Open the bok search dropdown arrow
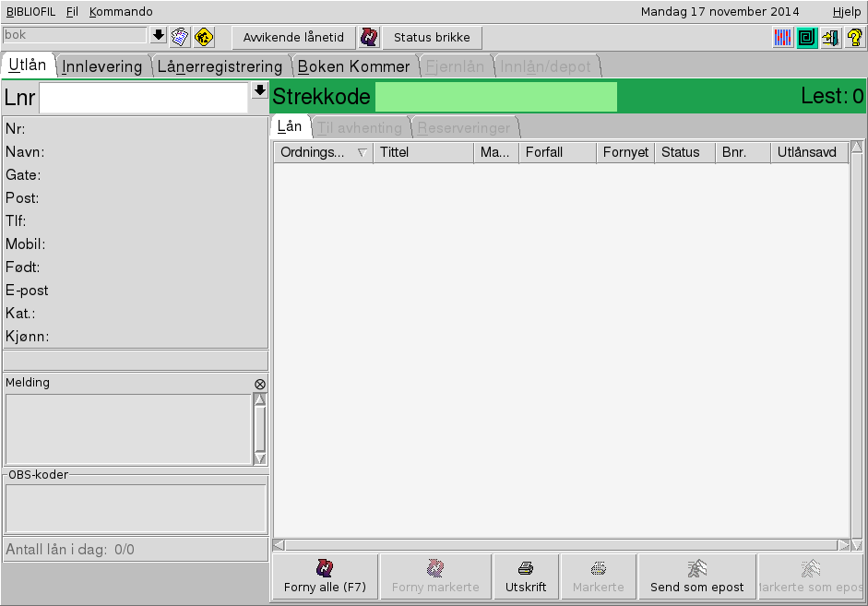868x606 pixels. [x=158, y=35]
